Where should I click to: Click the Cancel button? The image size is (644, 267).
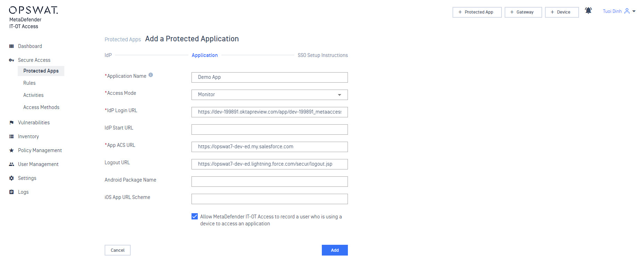pyautogui.click(x=117, y=250)
